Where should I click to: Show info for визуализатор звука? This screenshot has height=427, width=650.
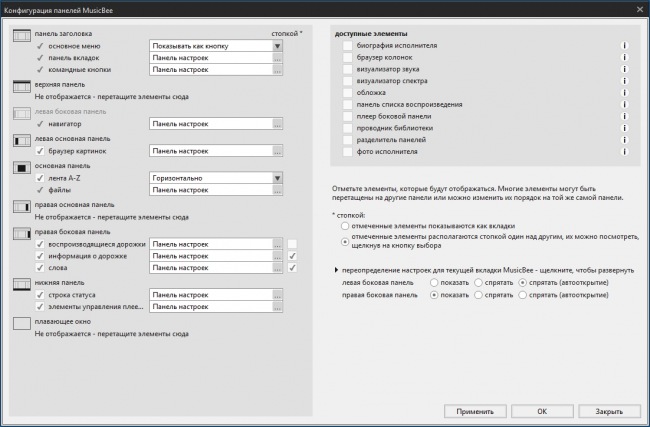tap(624, 69)
